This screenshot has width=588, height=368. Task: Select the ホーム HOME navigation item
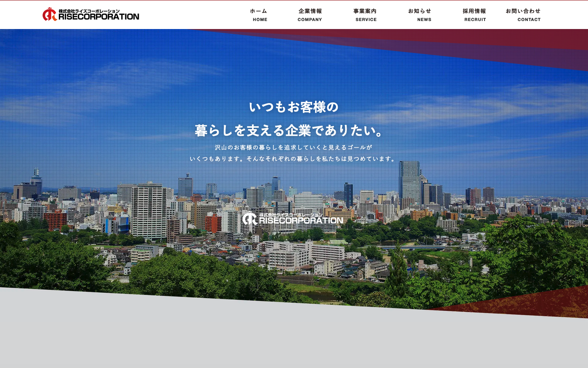(258, 15)
